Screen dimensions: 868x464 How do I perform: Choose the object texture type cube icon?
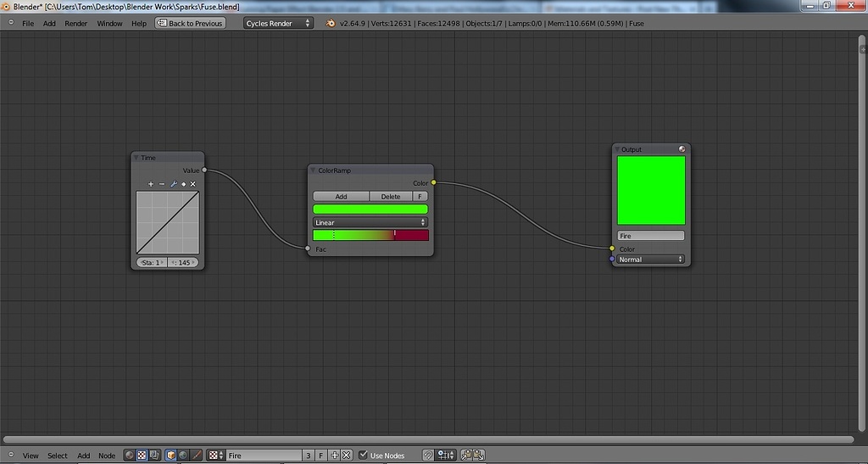click(x=171, y=456)
